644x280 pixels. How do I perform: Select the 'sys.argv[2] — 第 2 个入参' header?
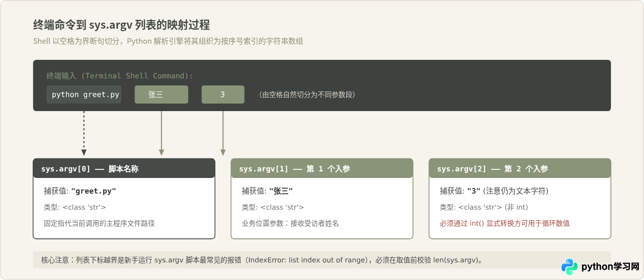tap(520, 168)
